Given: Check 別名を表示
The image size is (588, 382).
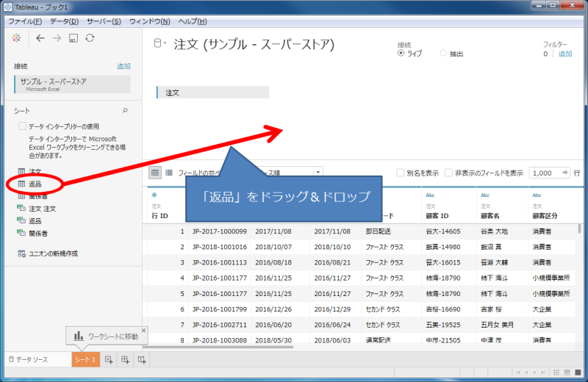Looking at the screenshot, I should pos(400,173).
